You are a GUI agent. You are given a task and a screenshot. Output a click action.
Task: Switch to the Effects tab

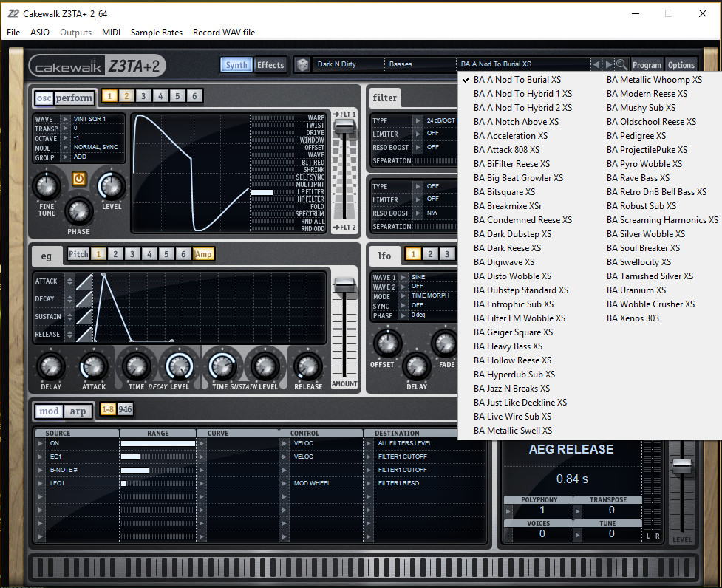point(270,64)
